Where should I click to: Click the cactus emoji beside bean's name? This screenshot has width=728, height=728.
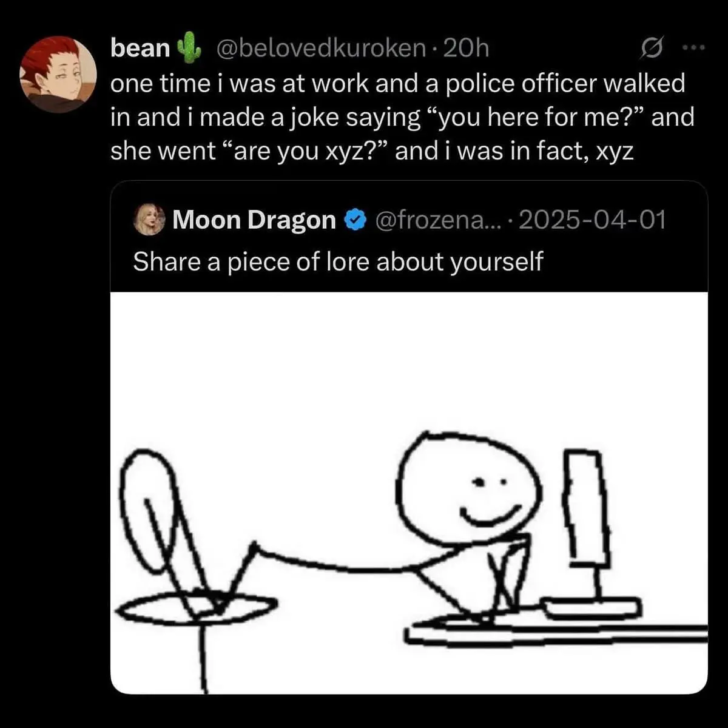[x=189, y=49]
